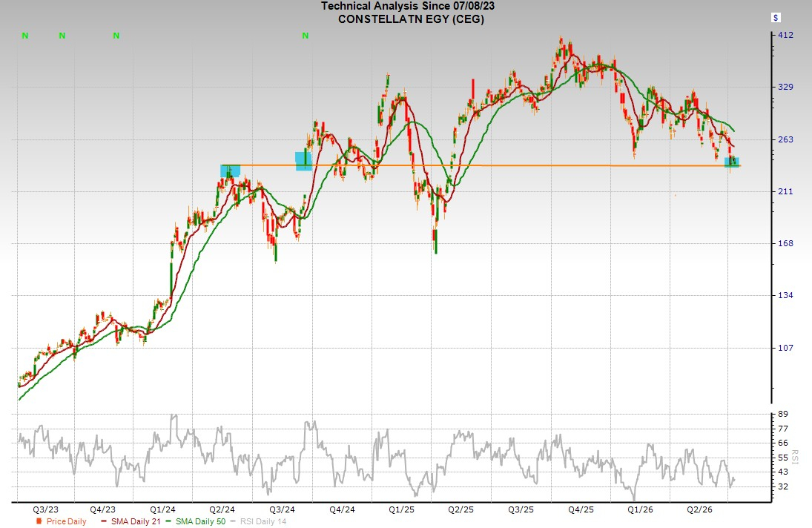Click the first green N news marker
This screenshot has height=528, width=812.
tap(25, 36)
